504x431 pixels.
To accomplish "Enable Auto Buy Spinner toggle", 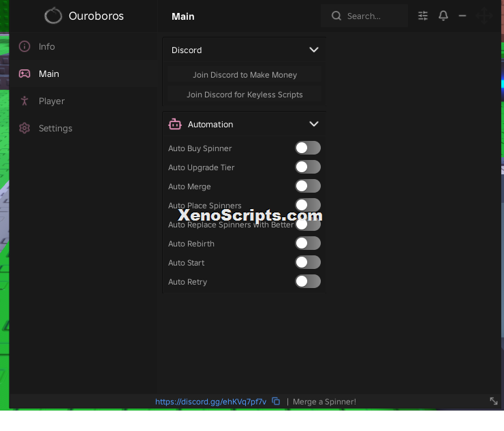I will tap(308, 148).
